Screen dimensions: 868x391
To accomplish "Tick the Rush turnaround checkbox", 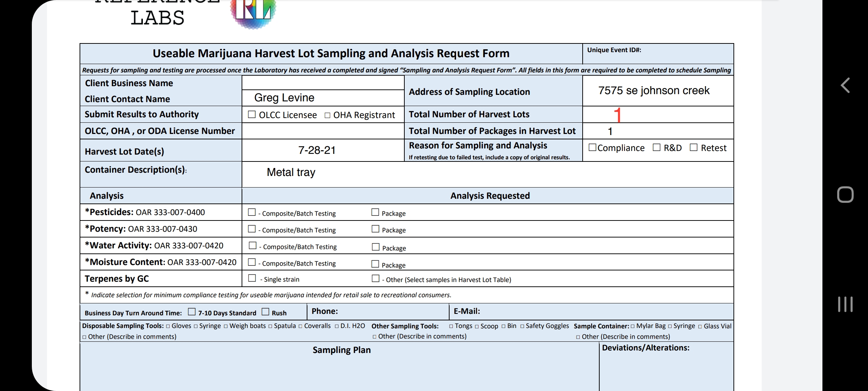I will point(265,312).
